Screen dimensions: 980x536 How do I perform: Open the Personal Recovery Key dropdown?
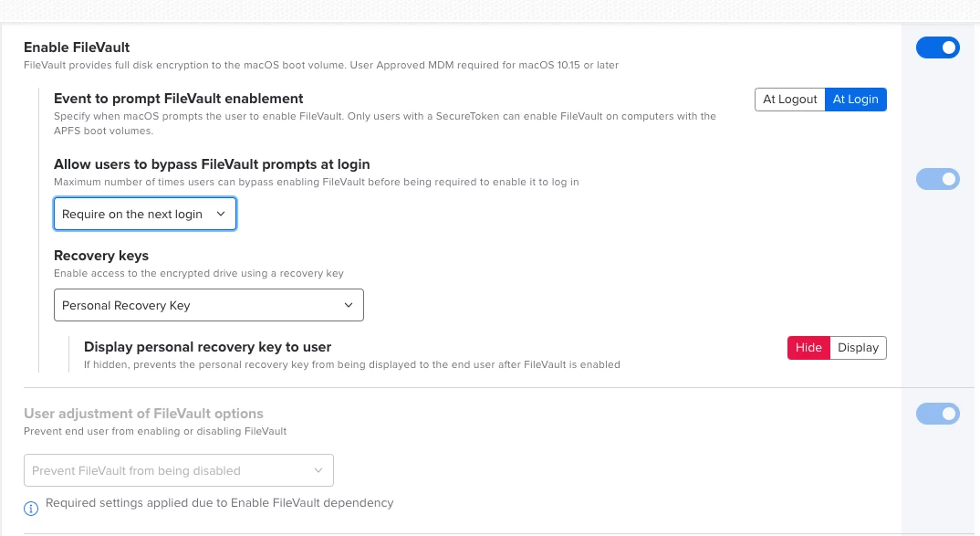pyautogui.click(x=208, y=305)
